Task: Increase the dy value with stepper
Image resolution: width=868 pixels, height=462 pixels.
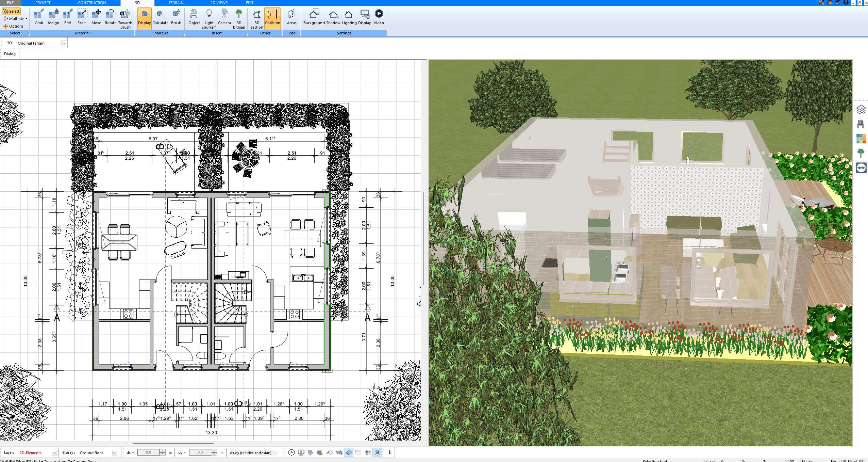Action: coord(214,451)
